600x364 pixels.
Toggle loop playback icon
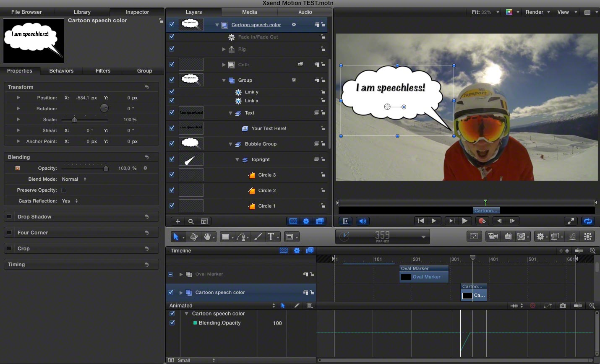(588, 221)
